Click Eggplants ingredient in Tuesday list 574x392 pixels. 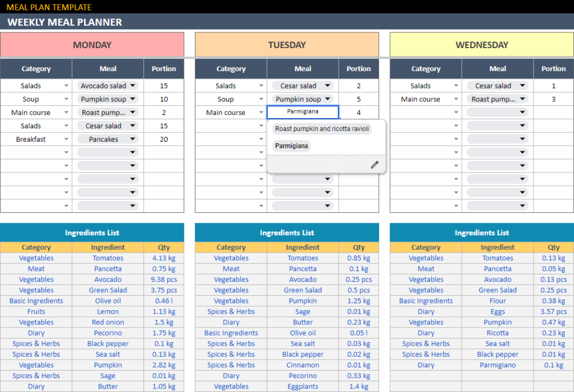click(x=303, y=386)
